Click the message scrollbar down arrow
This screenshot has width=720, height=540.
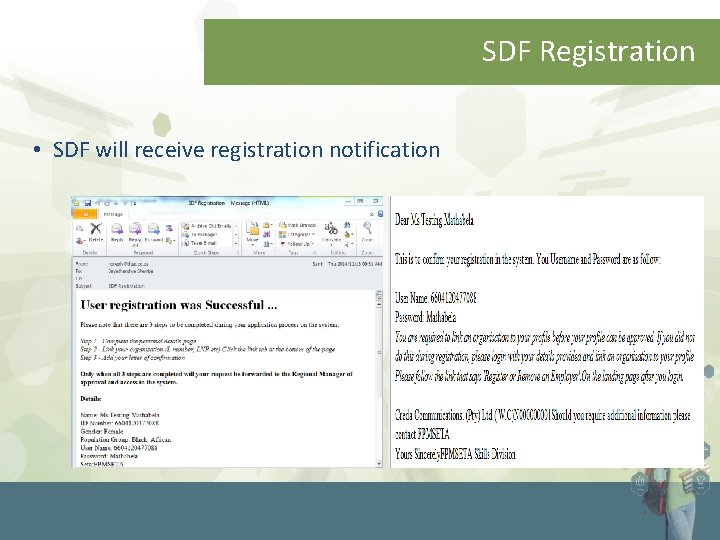379,464
